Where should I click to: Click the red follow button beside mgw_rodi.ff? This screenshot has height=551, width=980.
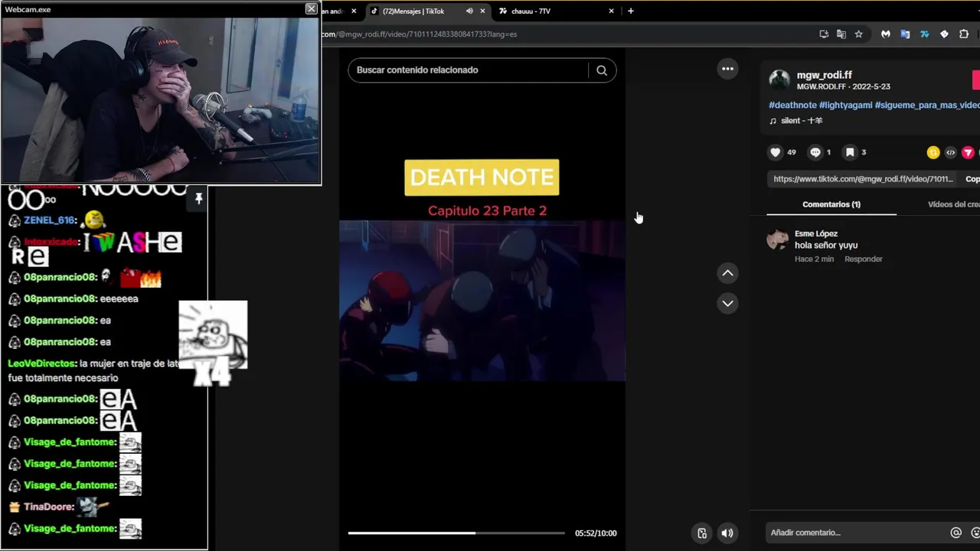pyautogui.click(x=976, y=80)
